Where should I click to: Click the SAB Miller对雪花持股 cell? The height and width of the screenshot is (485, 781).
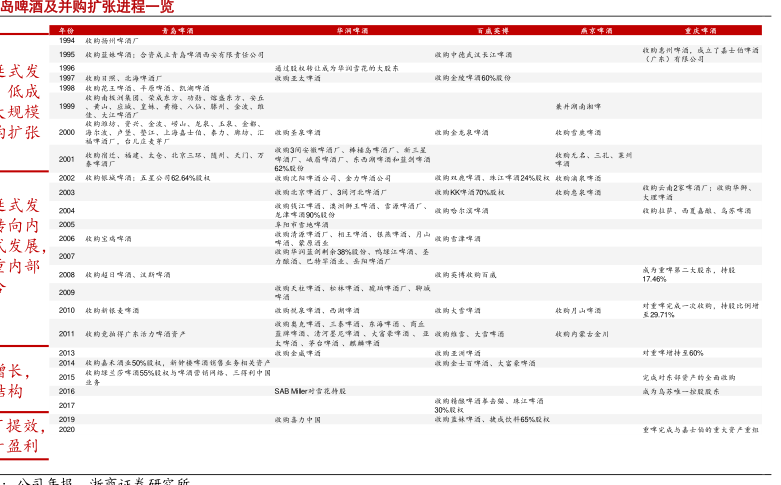click(310, 391)
